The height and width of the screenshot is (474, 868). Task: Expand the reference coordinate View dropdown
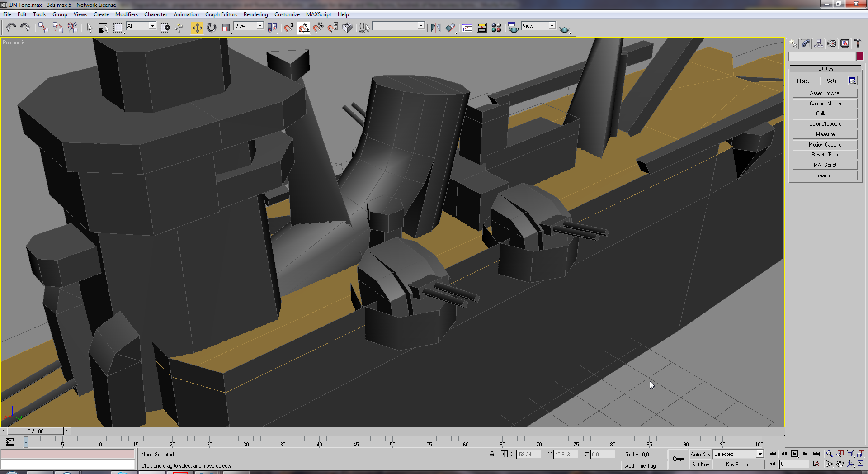(x=249, y=26)
